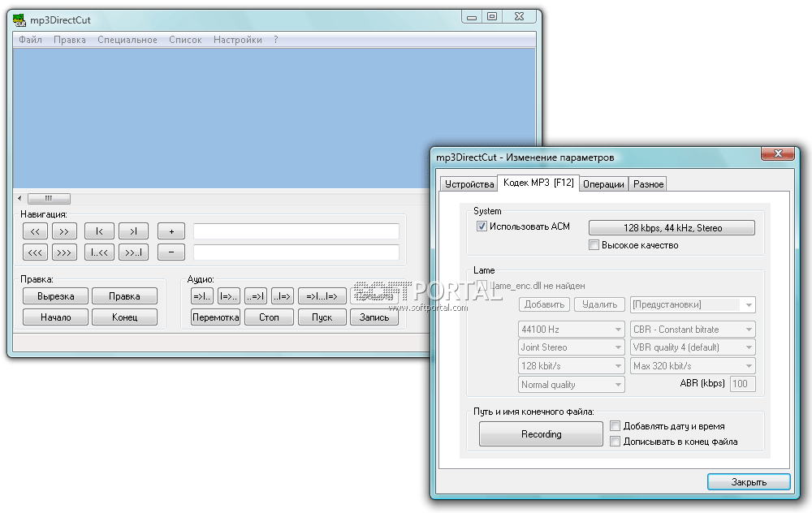This screenshot has height=513, width=812.
Task: Click the mp3DirectCut title bar app icon
Action: pyautogui.click(x=19, y=20)
